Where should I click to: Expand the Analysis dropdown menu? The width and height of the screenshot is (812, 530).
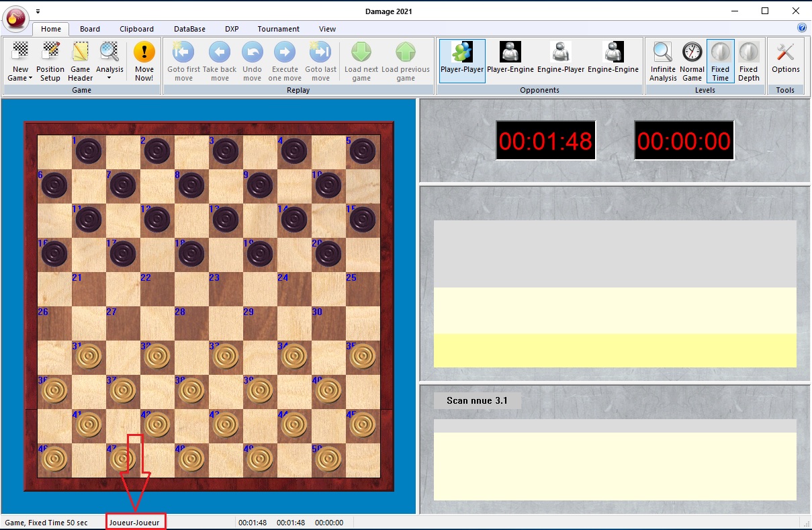109,78
